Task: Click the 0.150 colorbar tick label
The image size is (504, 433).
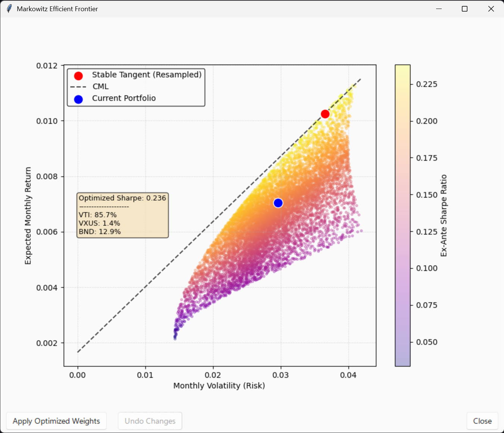Action: 427,195
